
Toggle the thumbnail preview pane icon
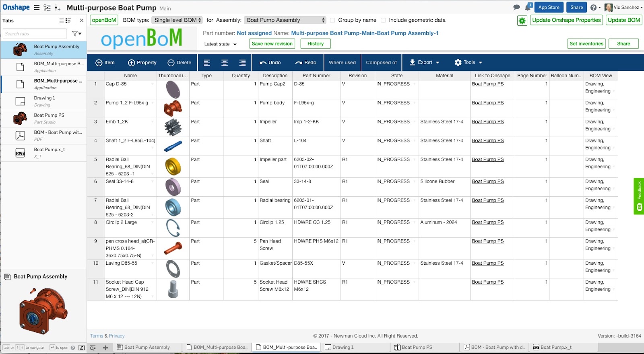tap(81, 348)
